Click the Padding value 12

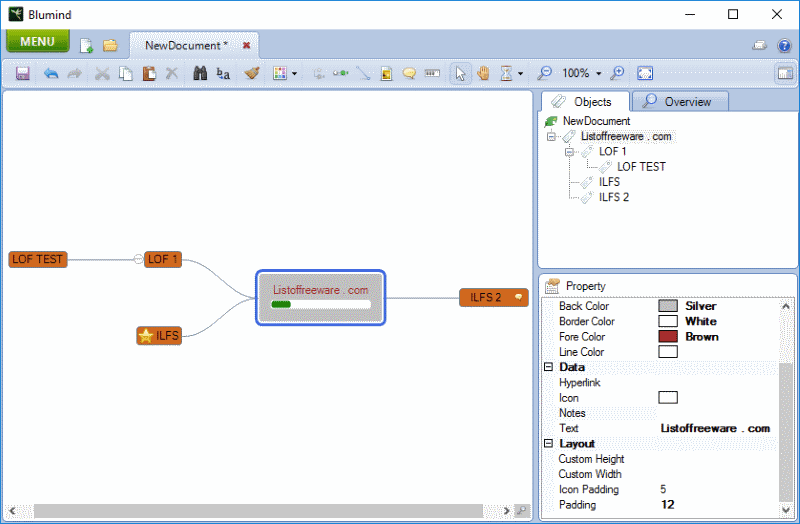tap(667, 505)
